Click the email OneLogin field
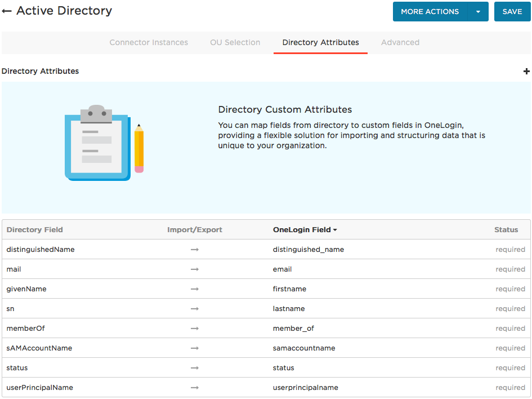 point(282,269)
